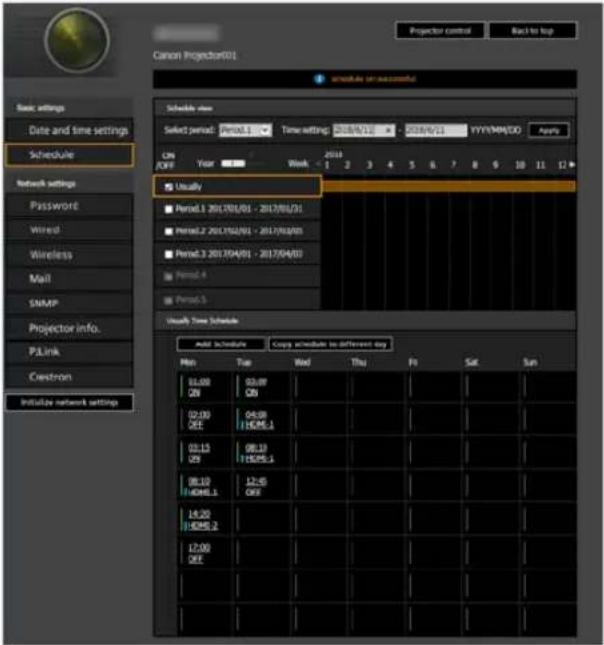Viewport: 604px width, 645px height.
Task: Click the Back to top button
Action: [532, 31]
